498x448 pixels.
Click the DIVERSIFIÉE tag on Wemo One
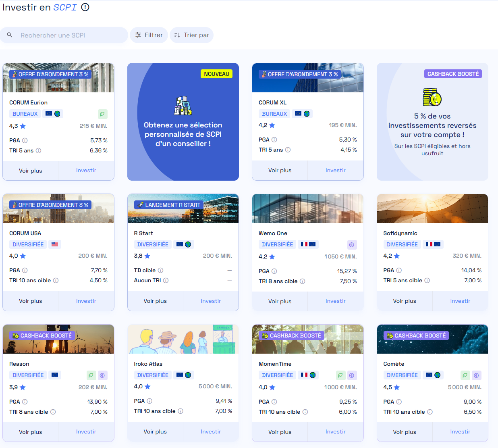point(278,244)
